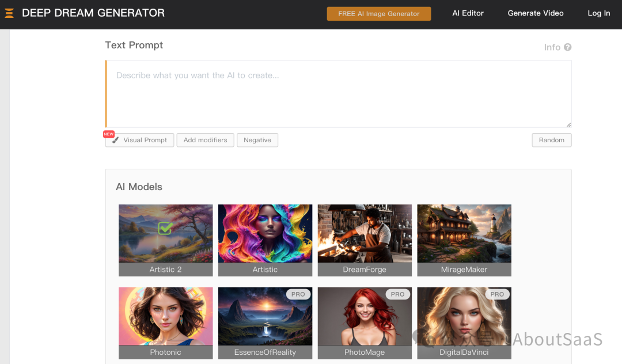
Task: Click the Visual Prompt button
Action: click(139, 140)
